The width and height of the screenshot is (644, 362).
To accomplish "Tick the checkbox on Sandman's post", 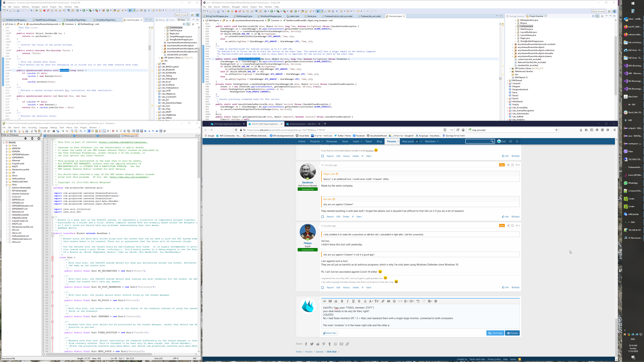I will [323, 217].
